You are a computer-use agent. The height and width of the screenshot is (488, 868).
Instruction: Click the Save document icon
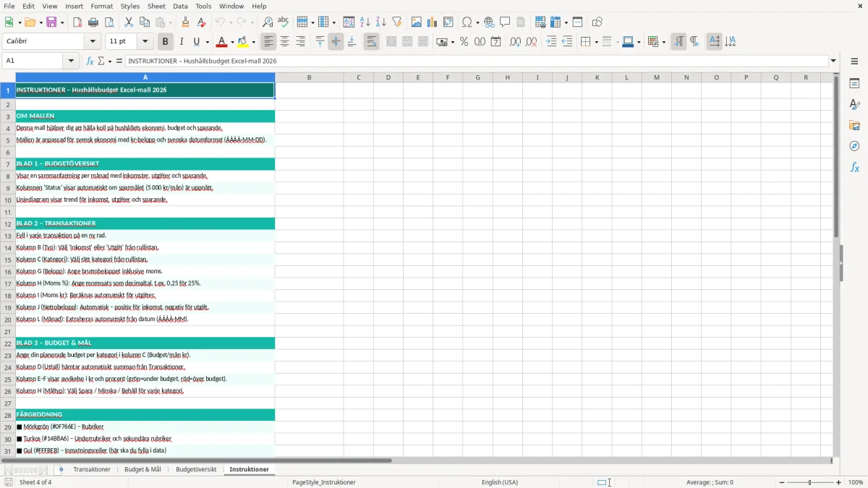[51, 22]
